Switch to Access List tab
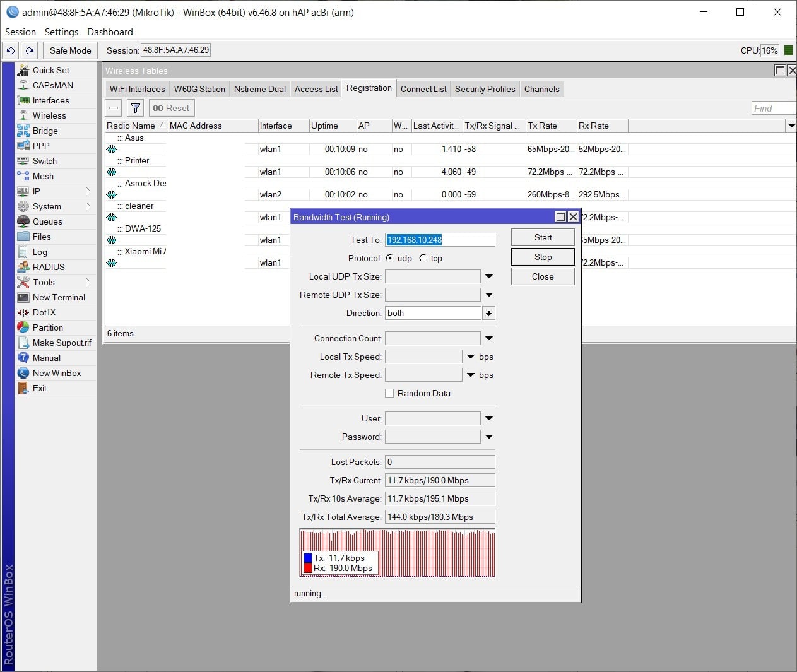The height and width of the screenshot is (672, 797). tap(316, 89)
